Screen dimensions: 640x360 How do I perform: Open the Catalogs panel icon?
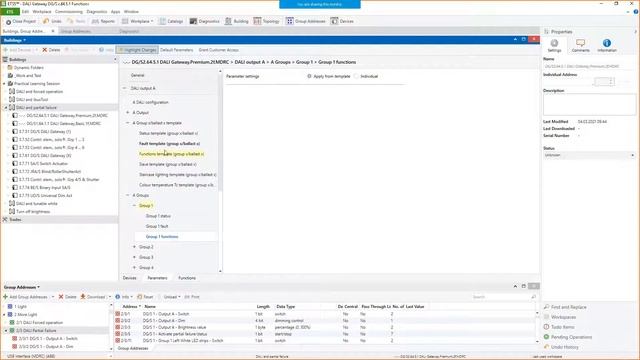(162, 21)
